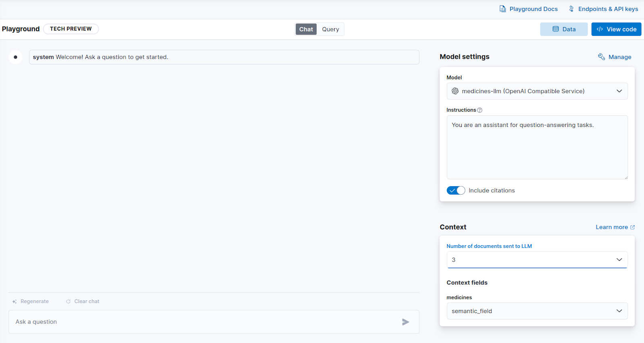
Task: Click the Playground Docs document icon
Action: coord(503,9)
